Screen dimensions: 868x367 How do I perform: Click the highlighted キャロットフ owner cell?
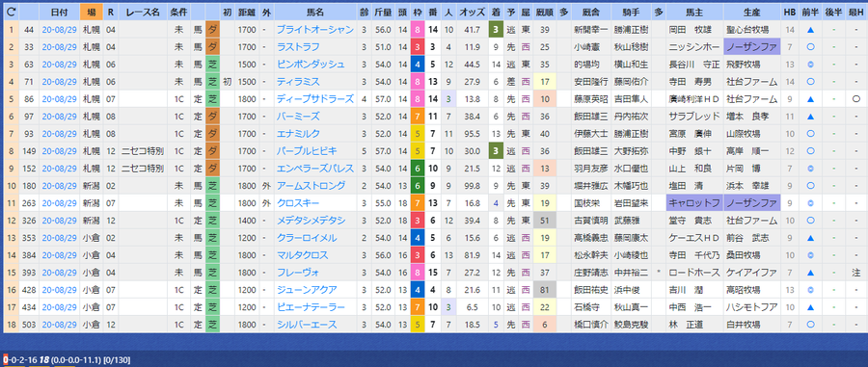point(694,203)
